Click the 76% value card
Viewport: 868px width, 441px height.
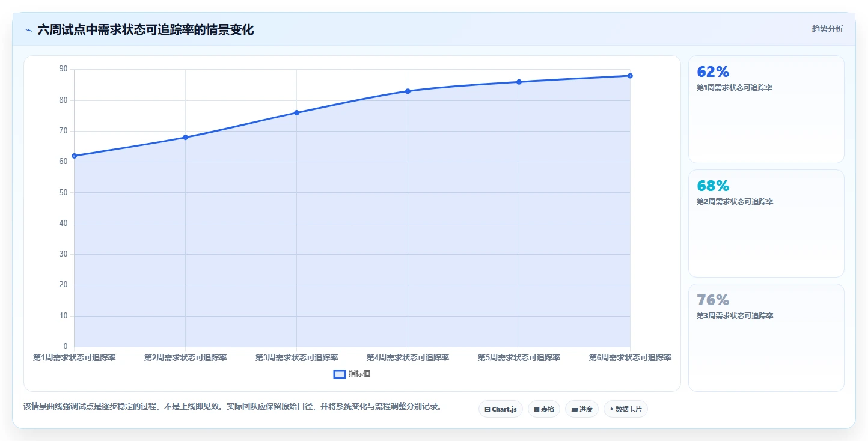point(766,338)
